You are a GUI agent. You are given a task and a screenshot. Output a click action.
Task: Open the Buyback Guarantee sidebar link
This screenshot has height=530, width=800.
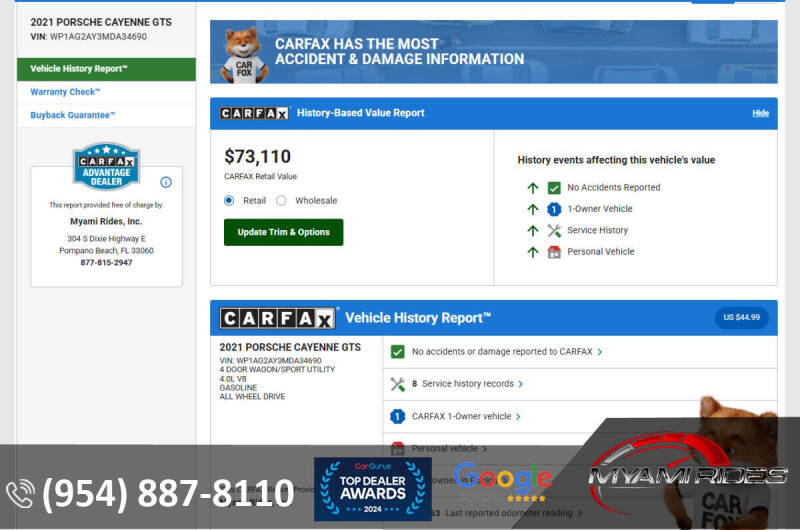73,115
